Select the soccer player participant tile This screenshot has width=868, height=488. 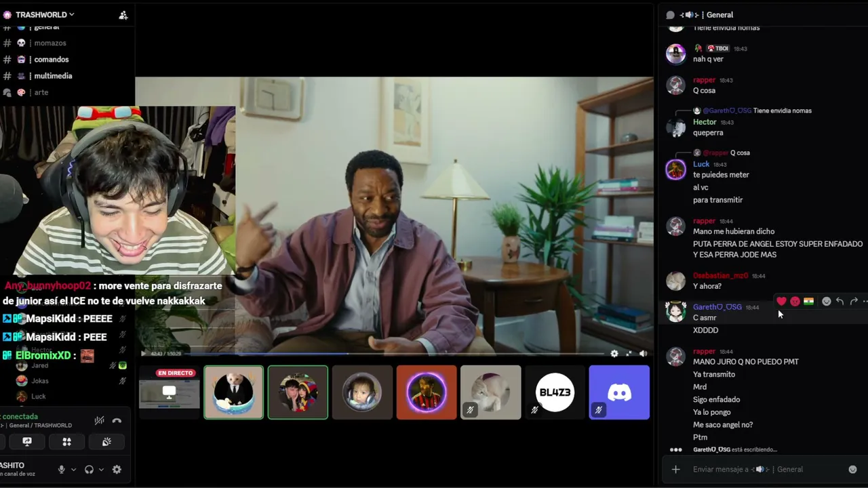pos(427,392)
